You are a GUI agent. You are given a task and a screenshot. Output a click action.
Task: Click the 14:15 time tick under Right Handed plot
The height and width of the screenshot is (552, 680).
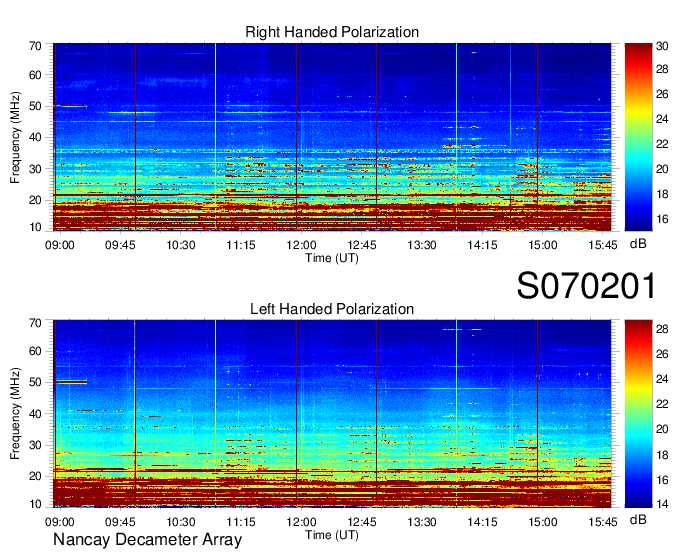[x=482, y=245]
